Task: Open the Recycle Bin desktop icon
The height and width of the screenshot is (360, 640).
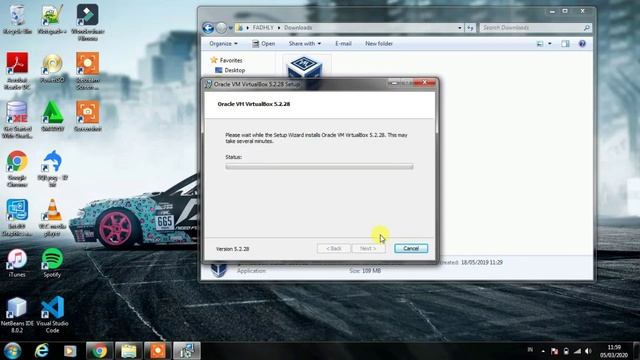Action: 17,19
